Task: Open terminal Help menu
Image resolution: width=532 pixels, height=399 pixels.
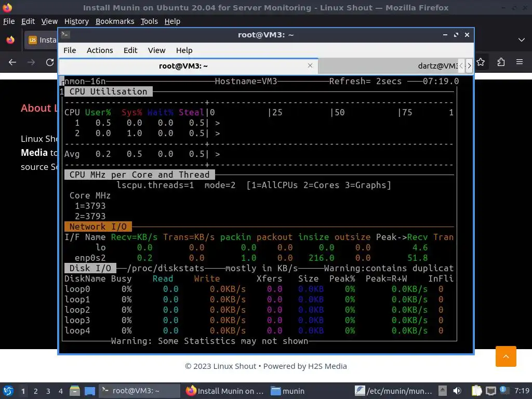Action: click(184, 50)
